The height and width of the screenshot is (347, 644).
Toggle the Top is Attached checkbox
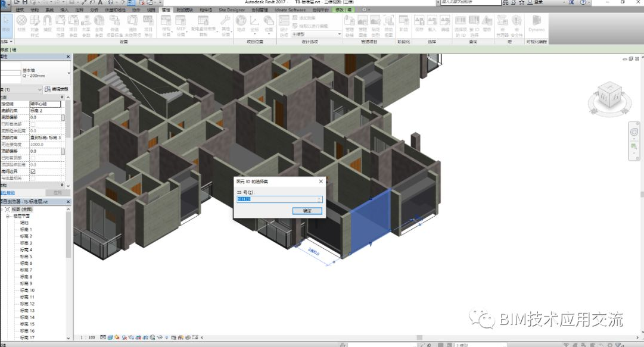tap(33, 158)
